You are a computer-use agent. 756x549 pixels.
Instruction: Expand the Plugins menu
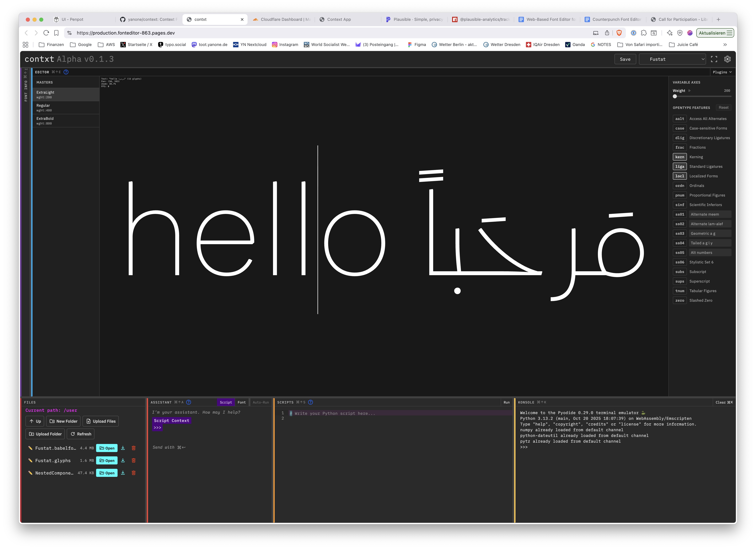722,72
